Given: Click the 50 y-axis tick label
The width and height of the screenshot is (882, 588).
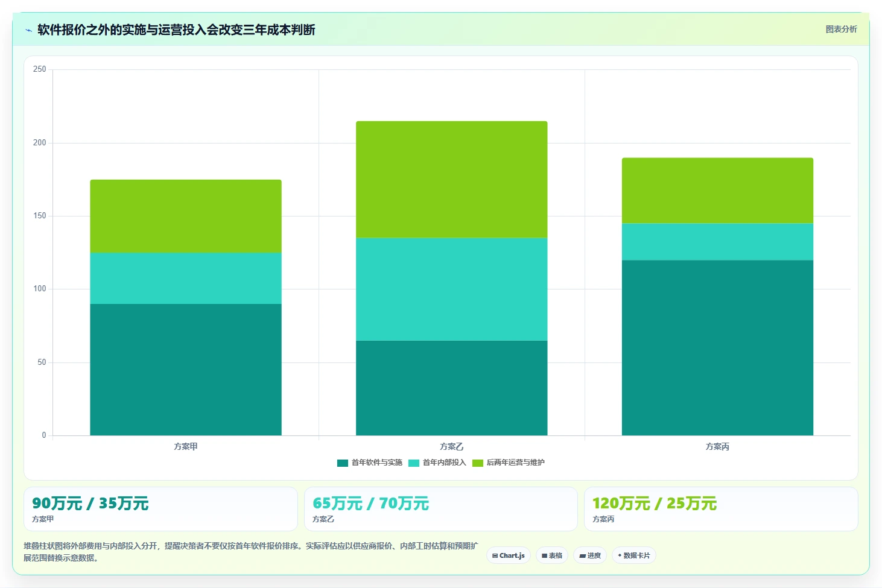Looking at the screenshot, I should (42, 362).
